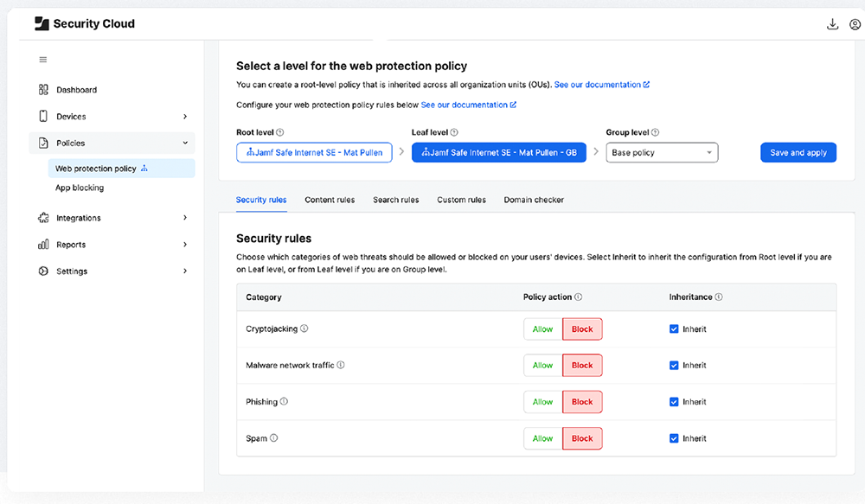Select the Root level Jamf Safe Internet button
Viewport: 865px width, 504px height.
pyautogui.click(x=314, y=153)
